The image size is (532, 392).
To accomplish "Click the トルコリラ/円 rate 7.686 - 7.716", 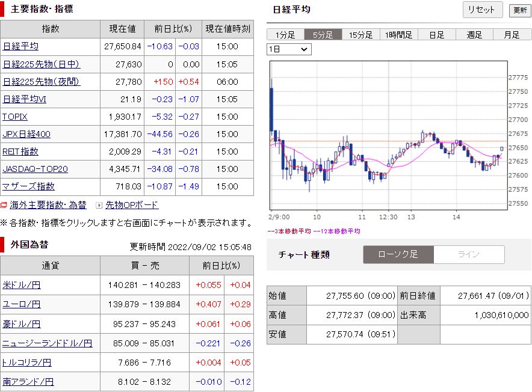I will [x=144, y=363].
